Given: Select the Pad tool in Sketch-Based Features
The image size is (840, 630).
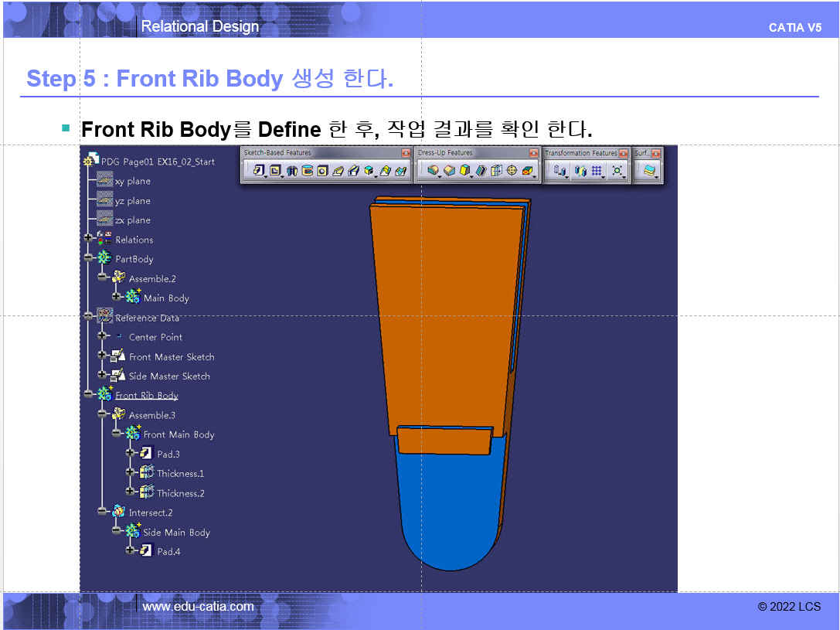Looking at the screenshot, I should 259,171.
